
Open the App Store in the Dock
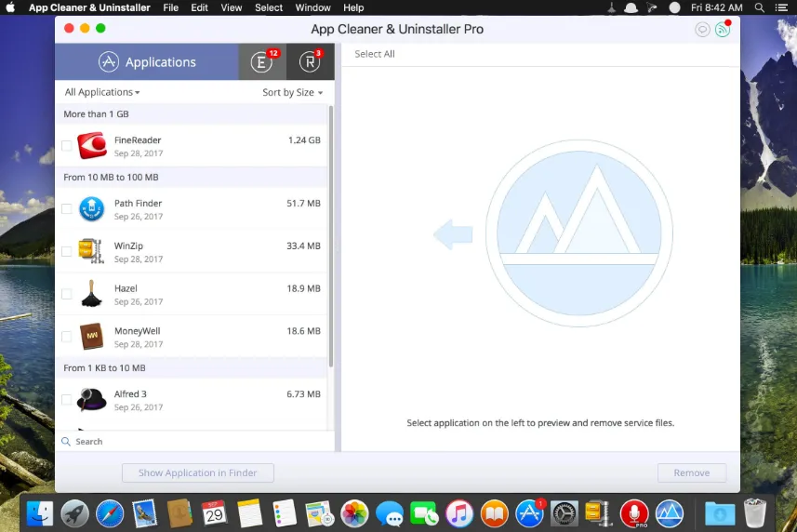[530, 513]
